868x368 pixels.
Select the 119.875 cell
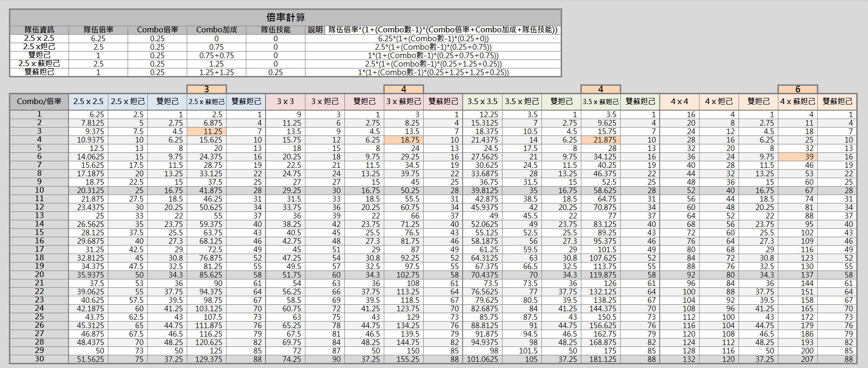pyautogui.click(x=601, y=275)
